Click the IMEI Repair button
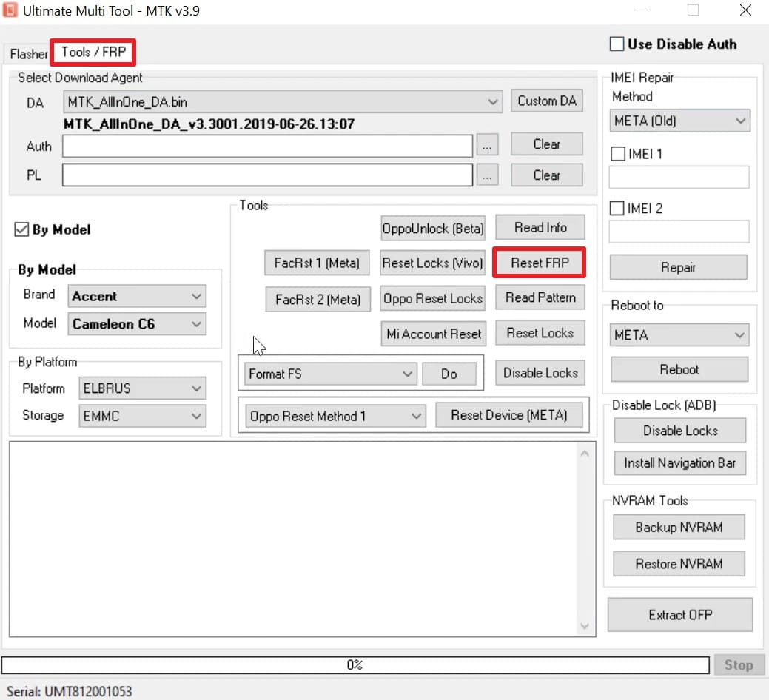 click(678, 267)
